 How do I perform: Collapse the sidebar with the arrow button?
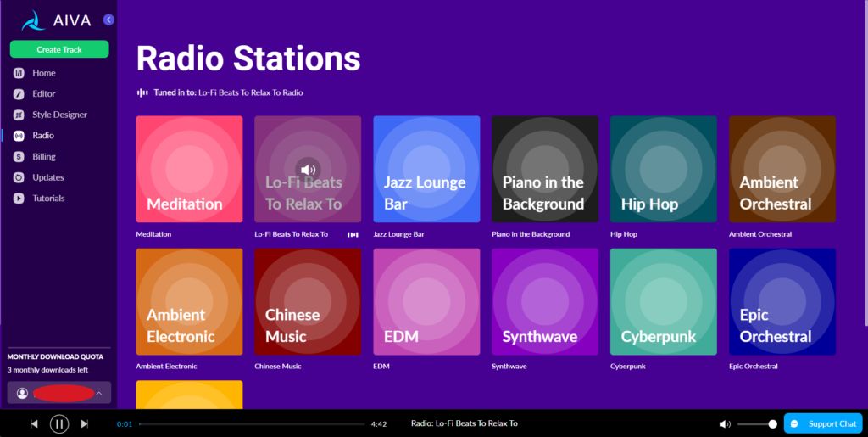pyautogui.click(x=108, y=20)
